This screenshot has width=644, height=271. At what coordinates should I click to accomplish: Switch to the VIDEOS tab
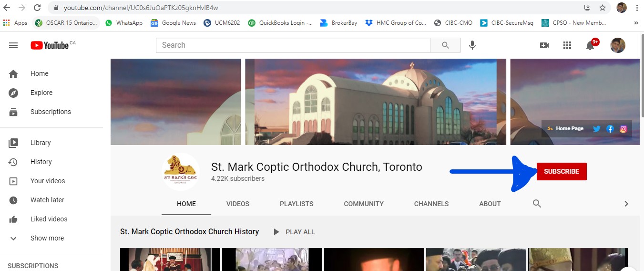click(238, 204)
